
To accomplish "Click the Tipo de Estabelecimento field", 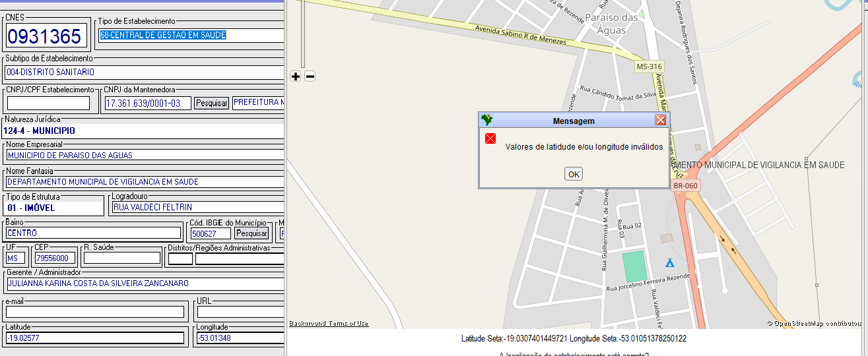I will [191, 35].
